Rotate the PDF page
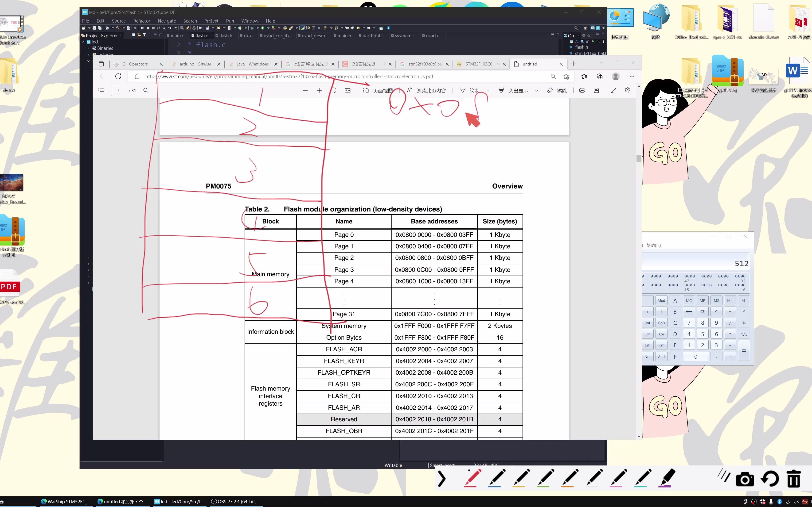The image size is (812, 507). click(x=334, y=90)
